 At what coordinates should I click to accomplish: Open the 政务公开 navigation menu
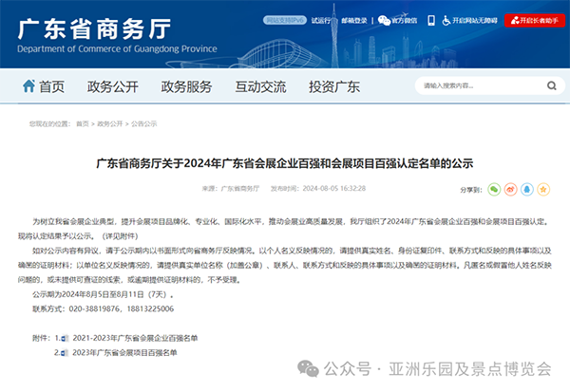(x=112, y=86)
